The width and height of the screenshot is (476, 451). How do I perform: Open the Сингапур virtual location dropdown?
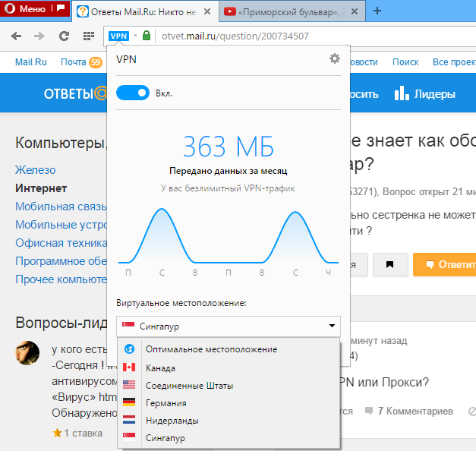(229, 326)
